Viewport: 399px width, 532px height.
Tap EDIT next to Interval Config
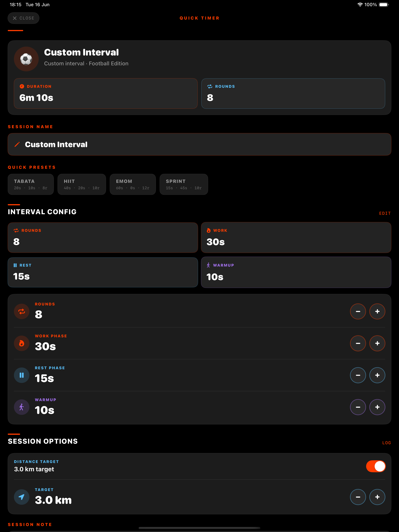tap(385, 213)
